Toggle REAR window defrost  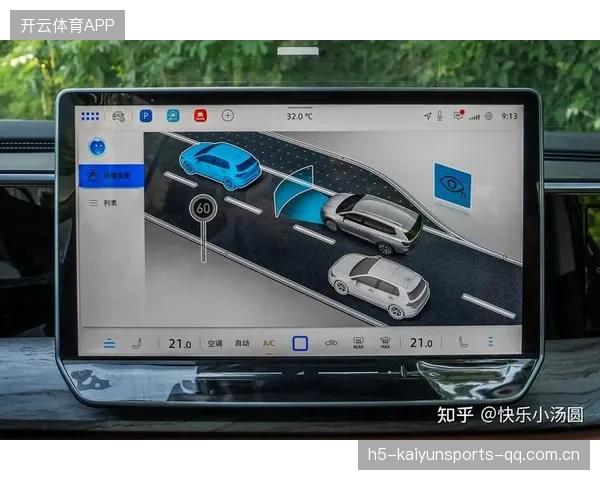358,343
